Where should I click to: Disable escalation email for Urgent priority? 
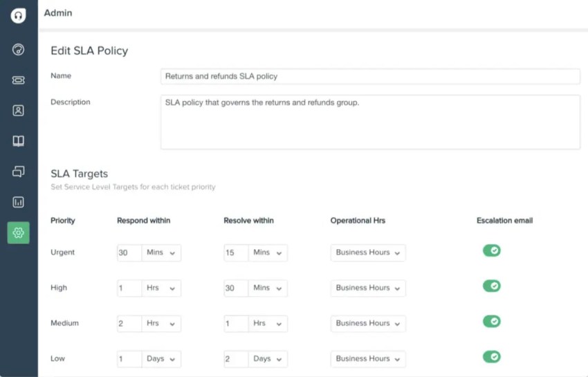[x=492, y=250]
